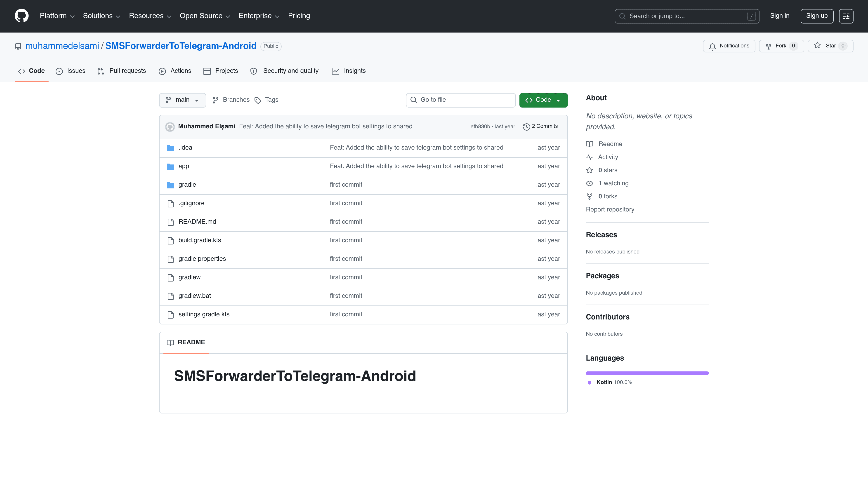
Task: Open the Insights tab
Action: [x=349, y=71]
